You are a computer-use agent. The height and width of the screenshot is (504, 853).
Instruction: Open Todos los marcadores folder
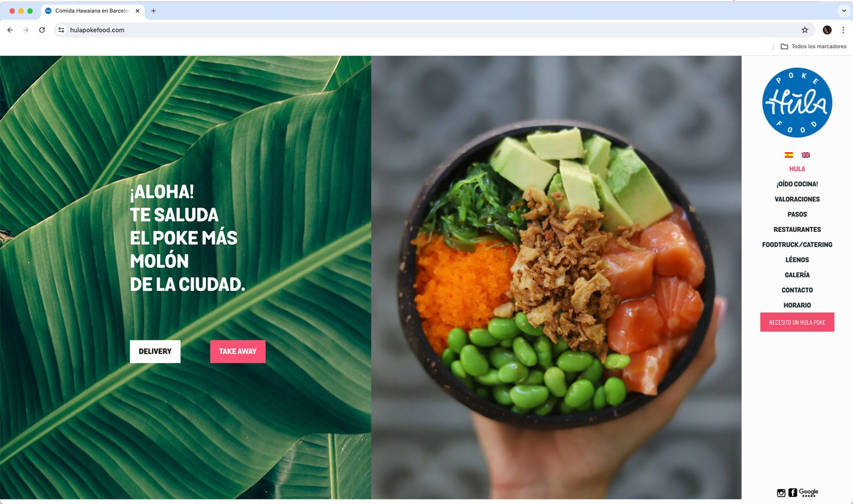coord(814,47)
